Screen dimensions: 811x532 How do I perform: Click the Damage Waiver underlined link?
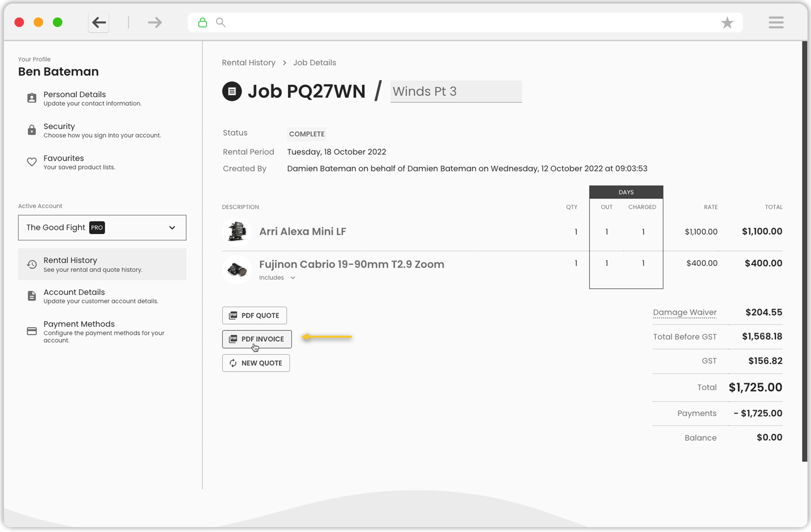[685, 312]
